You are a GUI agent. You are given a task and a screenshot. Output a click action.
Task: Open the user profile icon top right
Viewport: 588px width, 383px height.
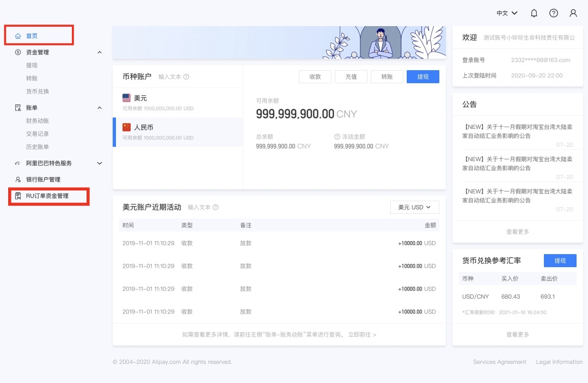573,13
